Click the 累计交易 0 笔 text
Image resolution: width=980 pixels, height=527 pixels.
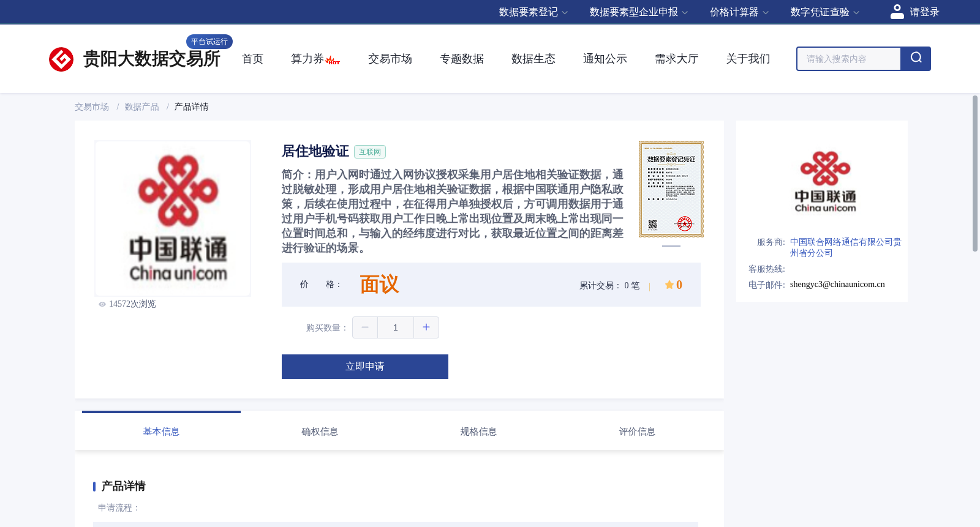coord(609,286)
